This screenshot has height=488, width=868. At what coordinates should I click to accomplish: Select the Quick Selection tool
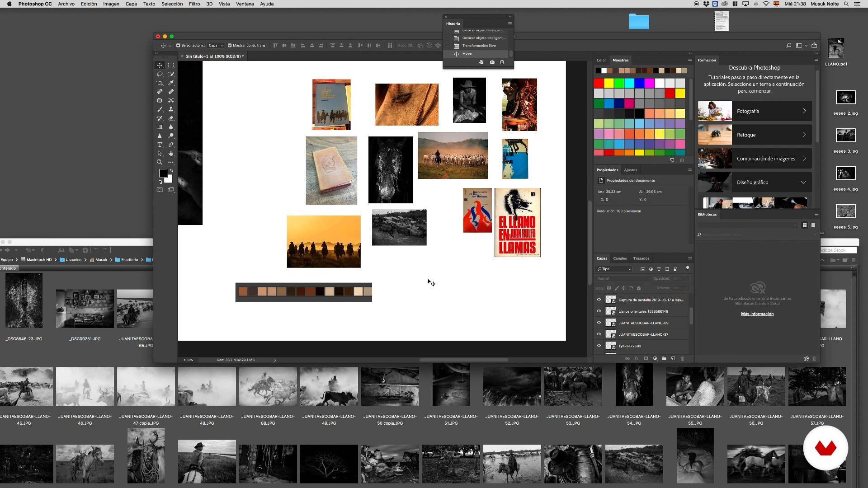(x=171, y=74)
